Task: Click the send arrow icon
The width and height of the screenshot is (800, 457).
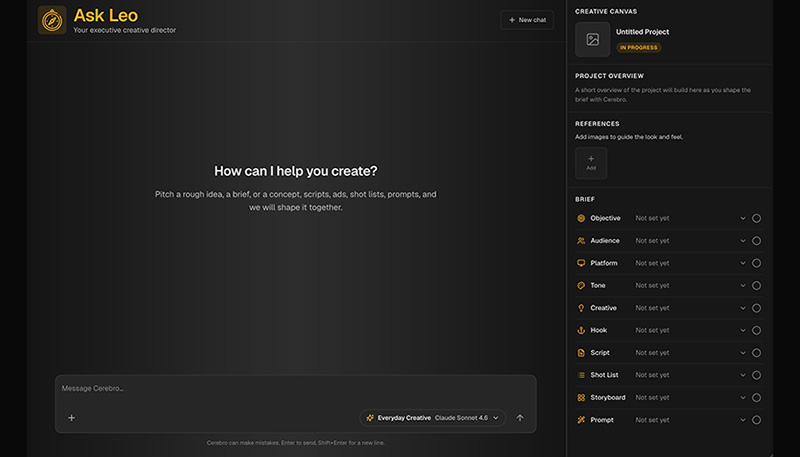Action: click(x=520, y=418)
